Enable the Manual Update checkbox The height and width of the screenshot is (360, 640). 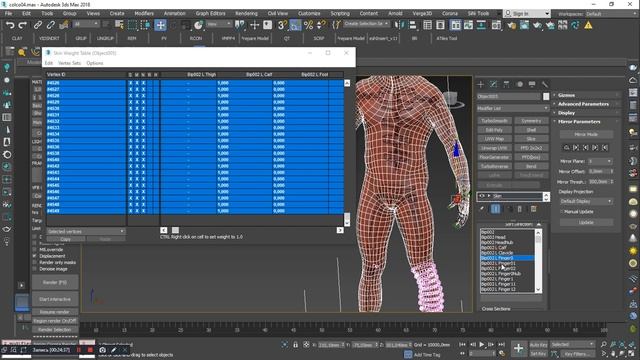[x=562, y=212]
